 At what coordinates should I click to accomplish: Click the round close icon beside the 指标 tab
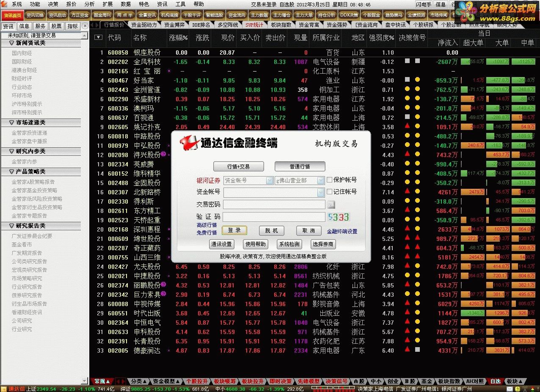point(85,26)
